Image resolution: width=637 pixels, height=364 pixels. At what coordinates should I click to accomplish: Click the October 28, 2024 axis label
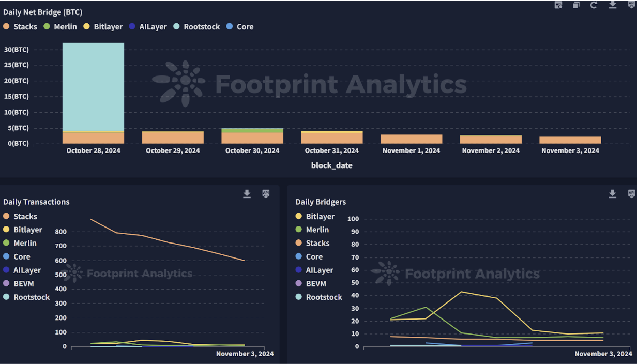[93, 151]
